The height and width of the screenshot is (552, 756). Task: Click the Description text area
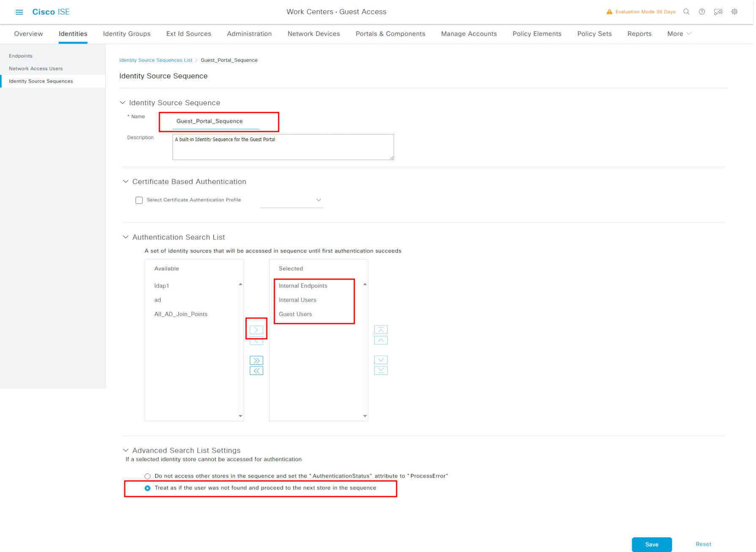point(283,147)
